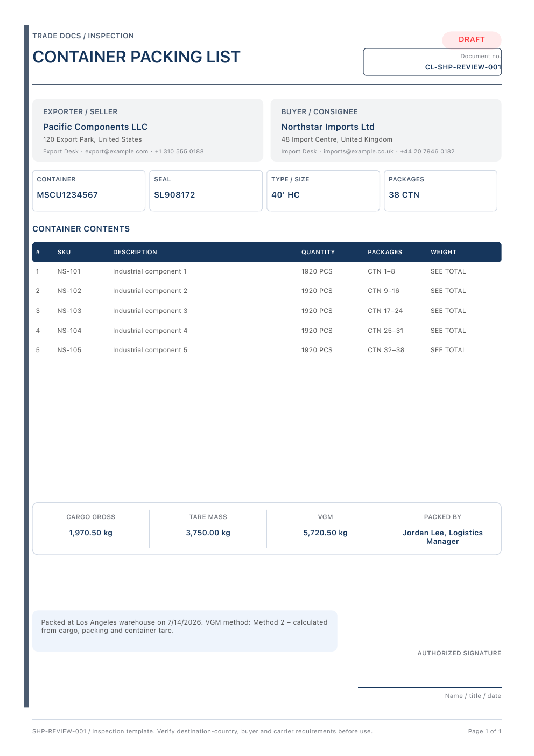
Task: Click description Industrial component 4
Action: [150, 331]
